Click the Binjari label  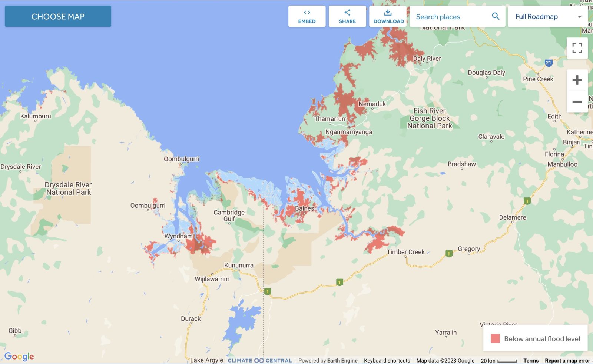pyautogui.click(x=572, y=142)
